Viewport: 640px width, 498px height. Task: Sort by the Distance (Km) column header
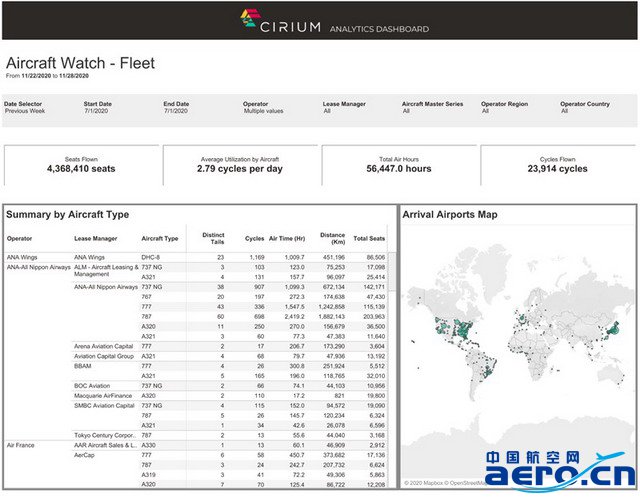click(332, 238)
